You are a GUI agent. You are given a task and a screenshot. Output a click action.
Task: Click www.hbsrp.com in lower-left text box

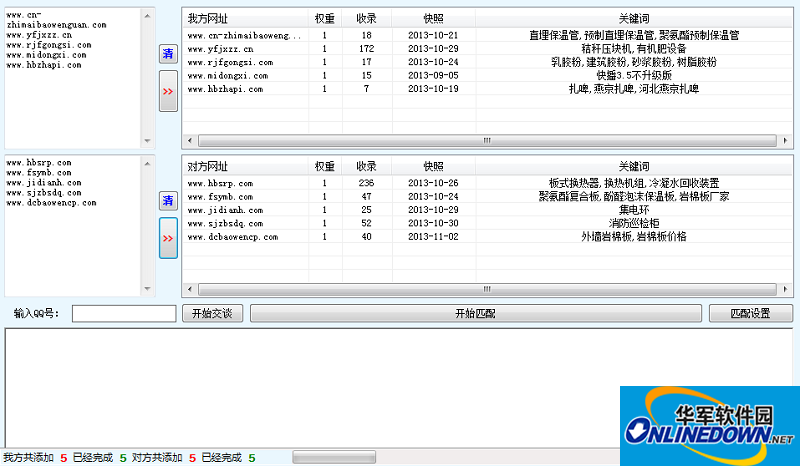tap(39, 163)
